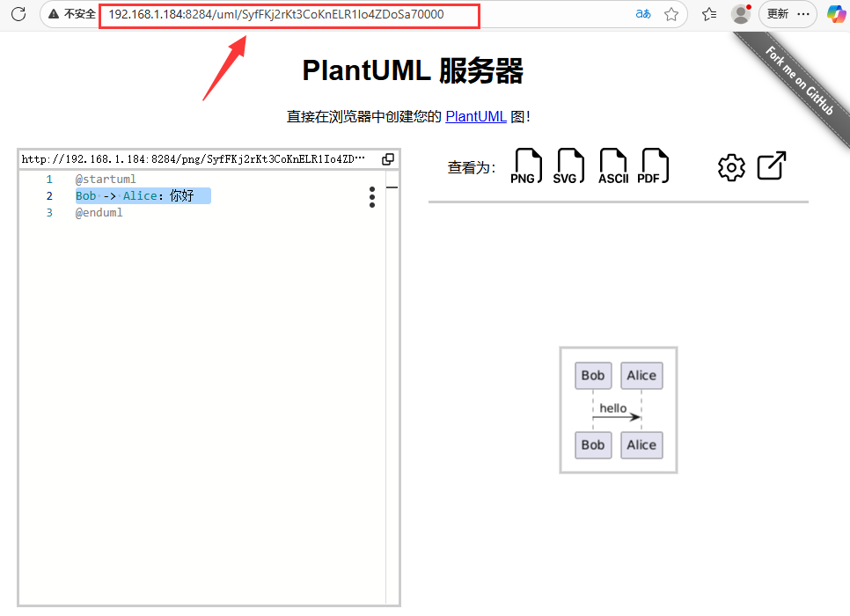Click the @startuml line in the editor
This screenshot has height=616, width=850.
[106, 179]
